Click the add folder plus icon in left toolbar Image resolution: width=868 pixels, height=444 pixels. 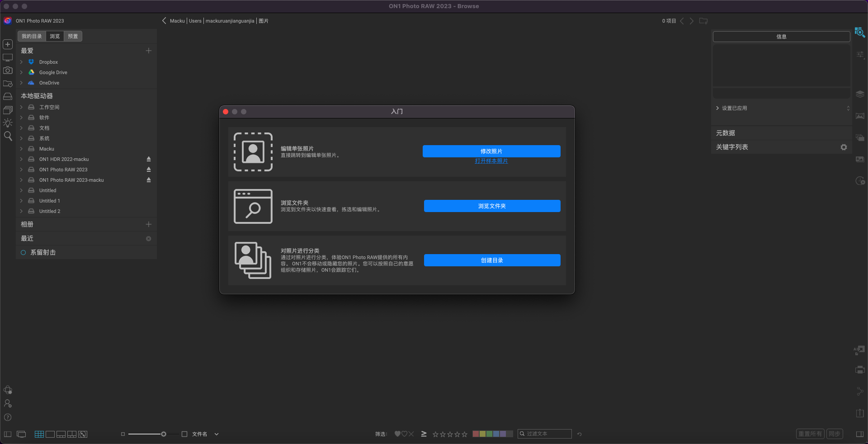[x=8, y=44]
